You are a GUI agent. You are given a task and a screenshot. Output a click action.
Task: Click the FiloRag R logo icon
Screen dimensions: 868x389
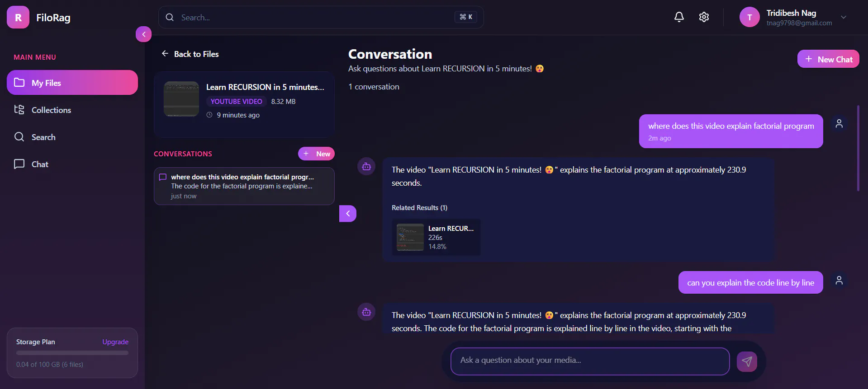[x=18, y=17]
